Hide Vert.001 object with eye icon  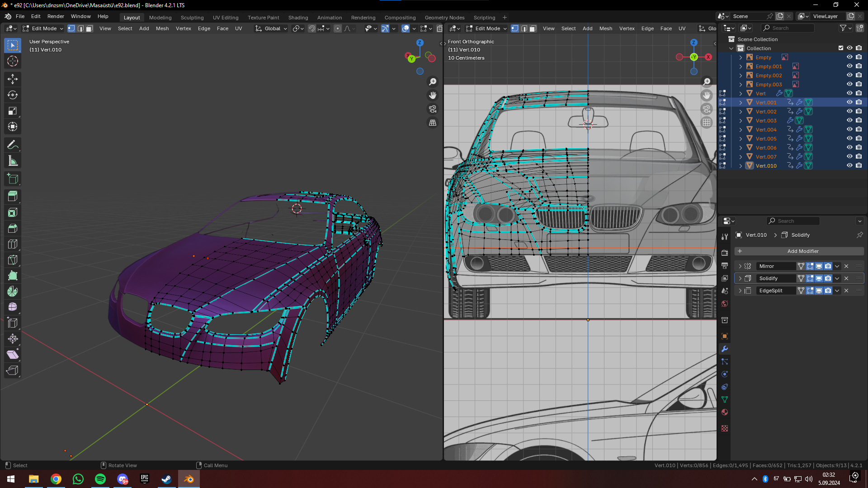pyautogui.click(x=849, y=102)
